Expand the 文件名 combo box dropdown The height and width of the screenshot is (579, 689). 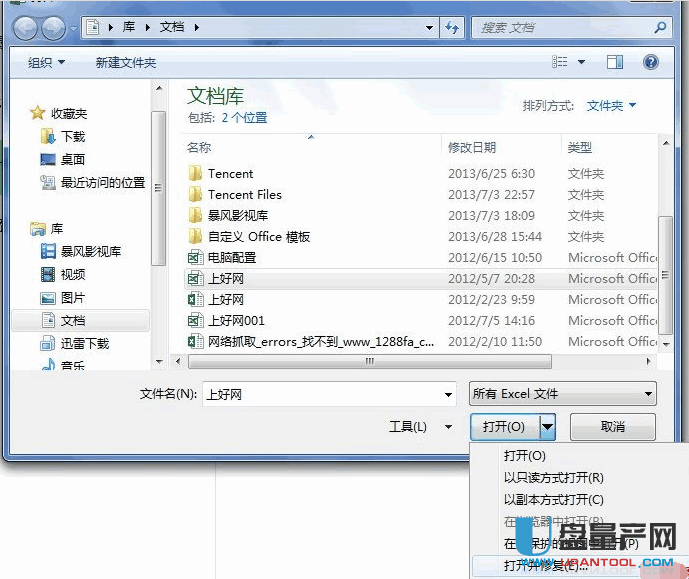coord(448,394)
